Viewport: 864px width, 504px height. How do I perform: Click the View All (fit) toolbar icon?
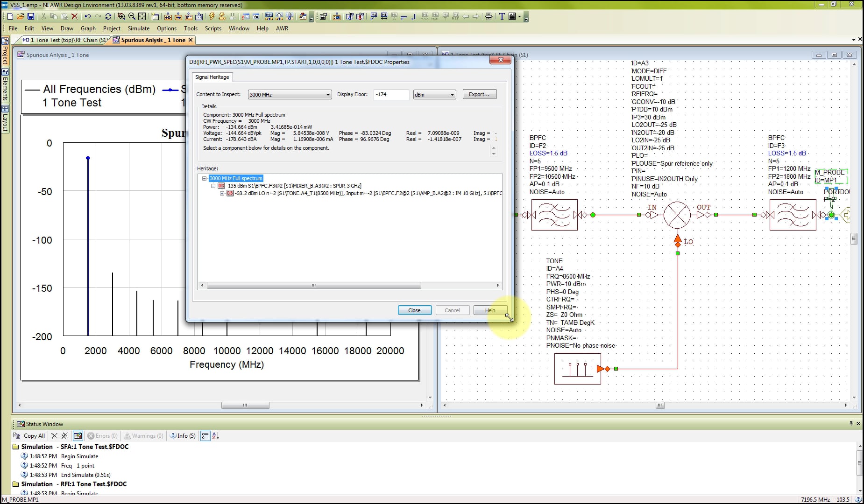point(142,16)
